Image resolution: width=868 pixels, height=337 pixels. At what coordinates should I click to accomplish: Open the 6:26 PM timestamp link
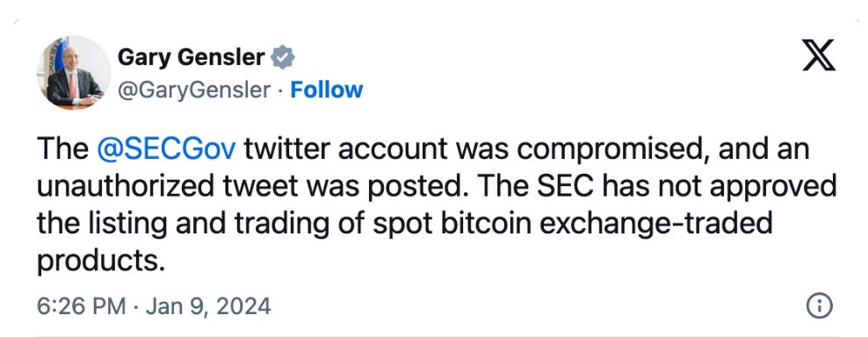click(x=82, y=306)
